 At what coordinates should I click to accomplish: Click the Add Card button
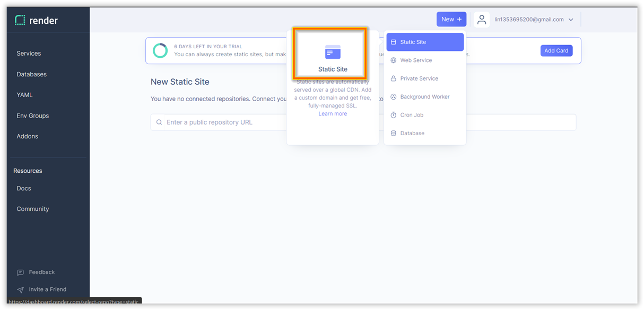(556, 50)
